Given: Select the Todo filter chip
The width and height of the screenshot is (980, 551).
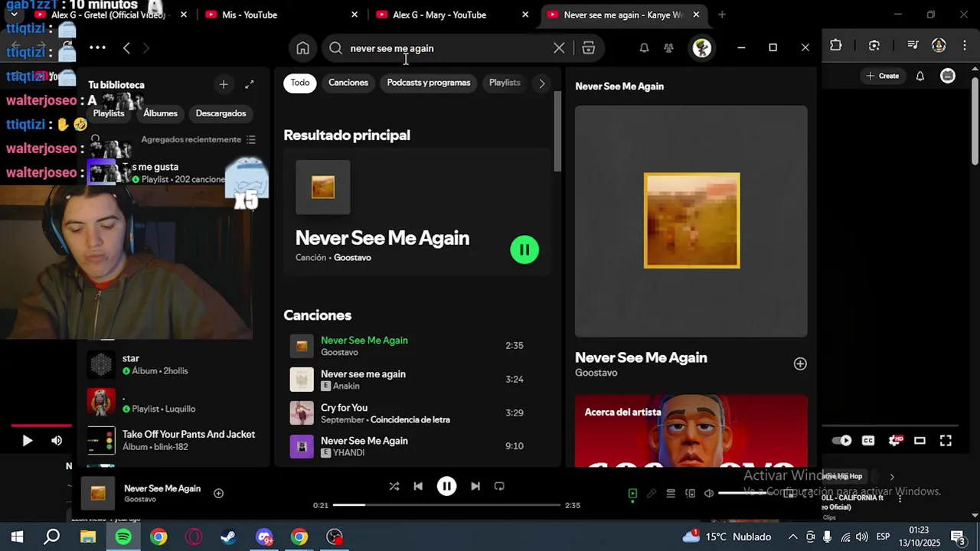Looking at the screenshot, I should pyautogui.click(x=300, y=83).
